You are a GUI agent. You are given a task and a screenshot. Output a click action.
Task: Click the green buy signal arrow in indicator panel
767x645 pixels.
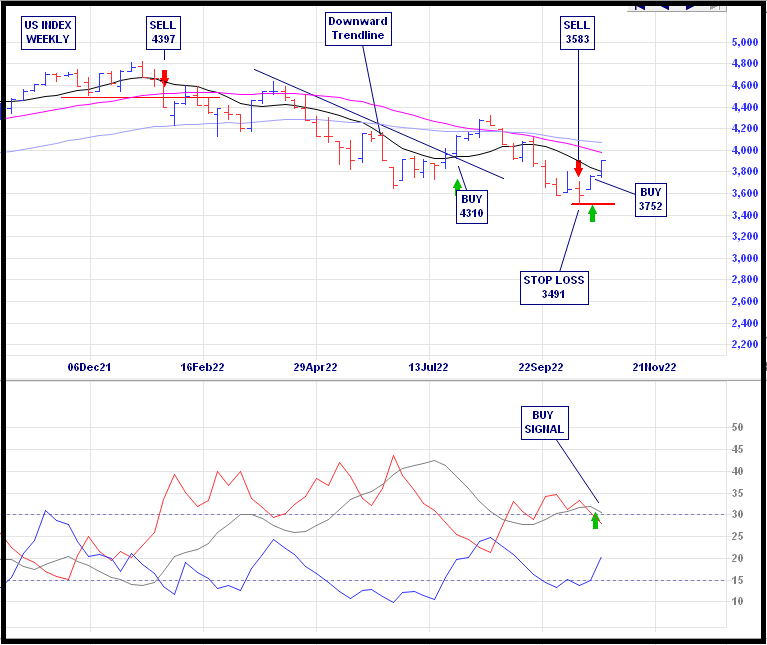[595, 521]
